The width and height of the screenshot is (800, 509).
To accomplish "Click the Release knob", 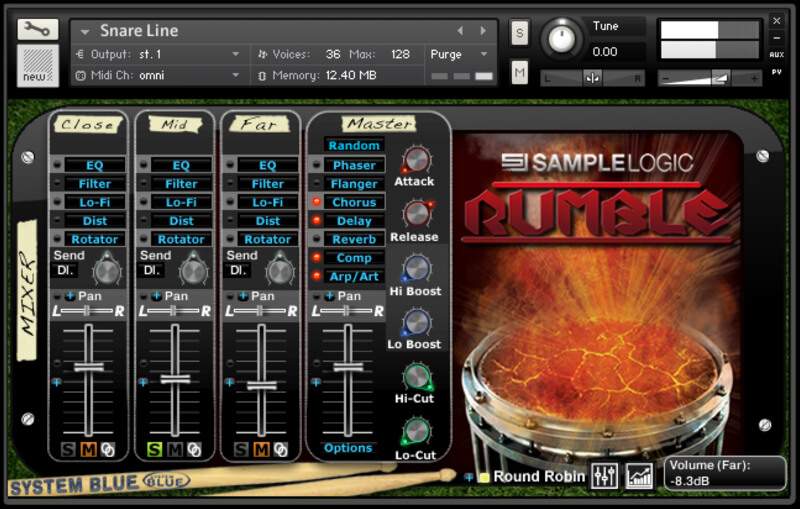I will pos(417,215).
